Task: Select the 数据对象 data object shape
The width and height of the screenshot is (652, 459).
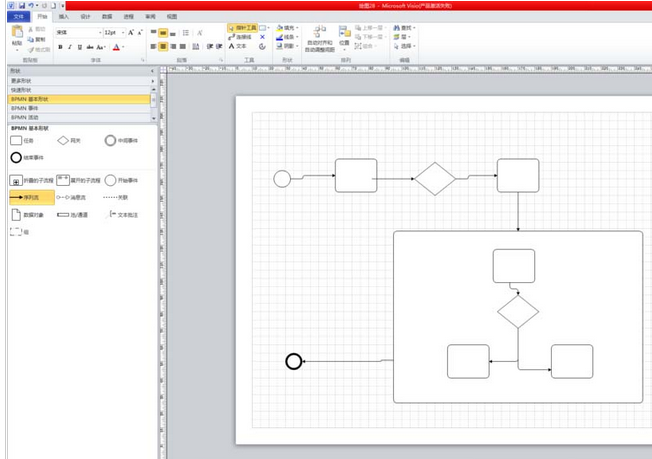Action: point(16,215)
